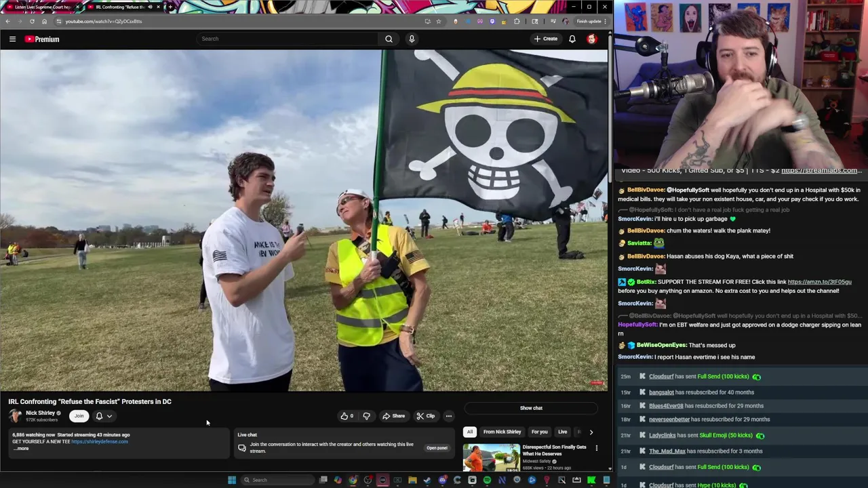Open browser home page button
Image resolution: width=868 pixels, height=488 pixels.
click(x=44, y=21)
